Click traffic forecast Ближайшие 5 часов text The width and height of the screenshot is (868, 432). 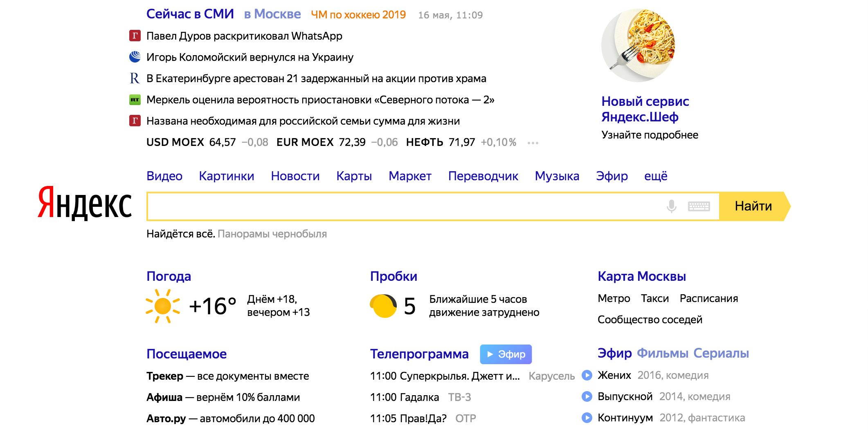coord(484,306)
